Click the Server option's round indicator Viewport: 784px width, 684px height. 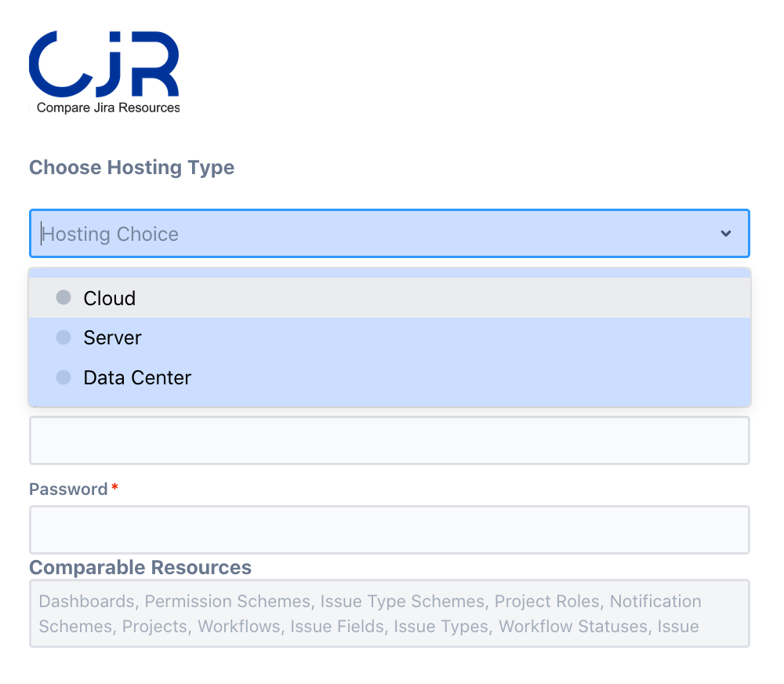point(64,337)
